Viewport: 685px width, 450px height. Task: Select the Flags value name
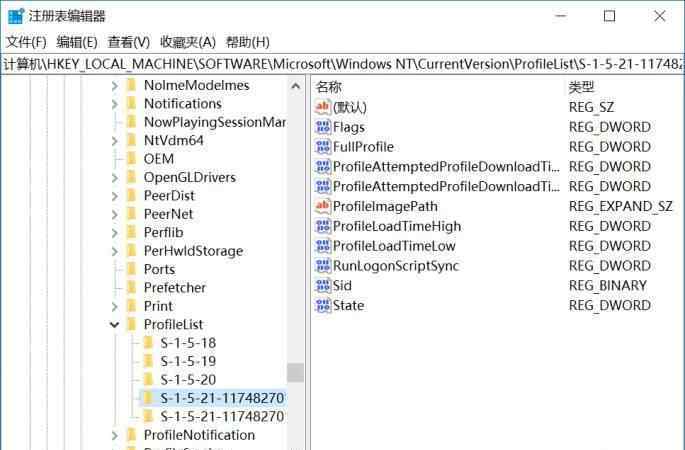(349, 127)
